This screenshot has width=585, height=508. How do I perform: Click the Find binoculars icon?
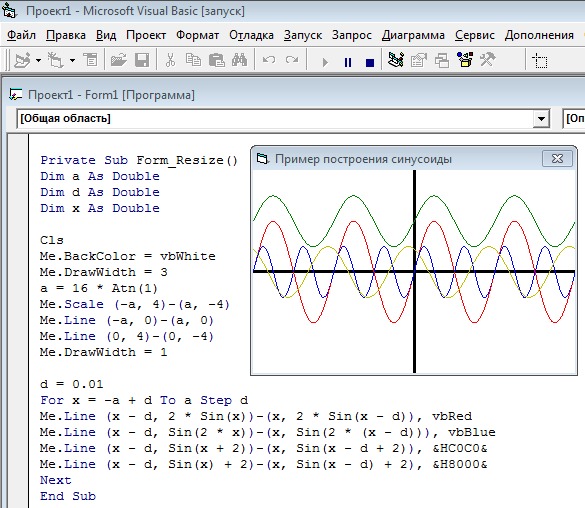click(239, 60)
